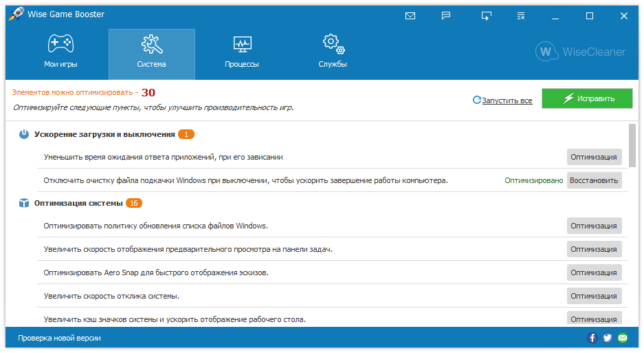
Task: Select row text about Aero Snap эскизов
Action: coord(156,272)
